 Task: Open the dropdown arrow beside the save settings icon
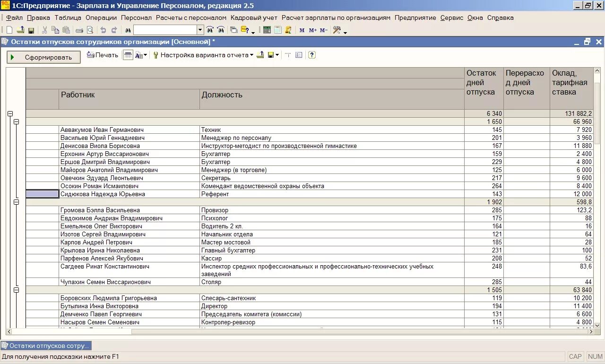[277, 55]
